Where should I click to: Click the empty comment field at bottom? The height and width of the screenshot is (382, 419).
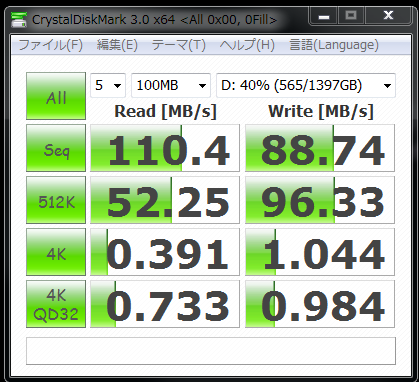(x=211, y=351)
